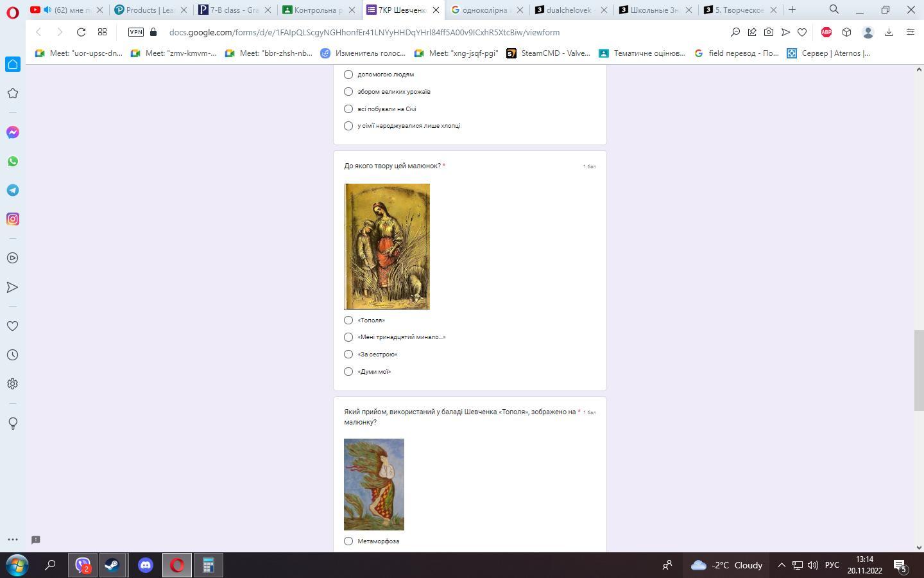Screen dimensions: 924x578
Task: Open the sidebar bookmarks star panel
Action: pos(12,93)
